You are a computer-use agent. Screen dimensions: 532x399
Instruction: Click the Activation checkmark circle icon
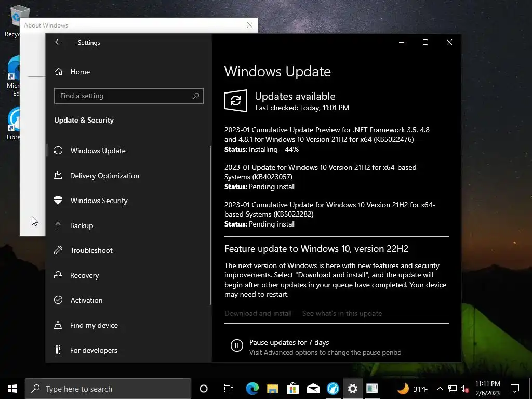pos(58,300)
